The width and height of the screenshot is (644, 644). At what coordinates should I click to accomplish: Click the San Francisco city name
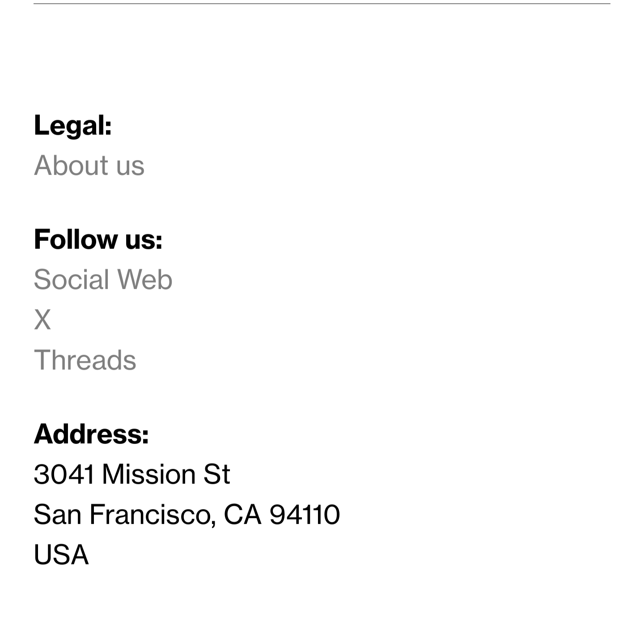[123, 515]
